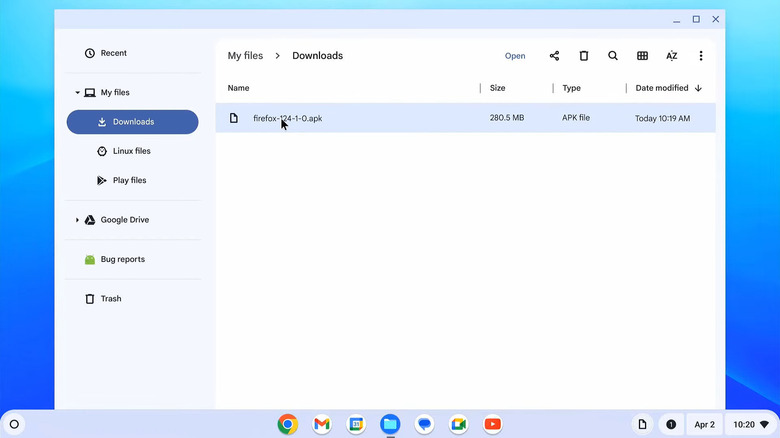780x438 pixels.
Task: Open search with the magnifier icon
Action: pyautogui.click(x=613, y=56)
